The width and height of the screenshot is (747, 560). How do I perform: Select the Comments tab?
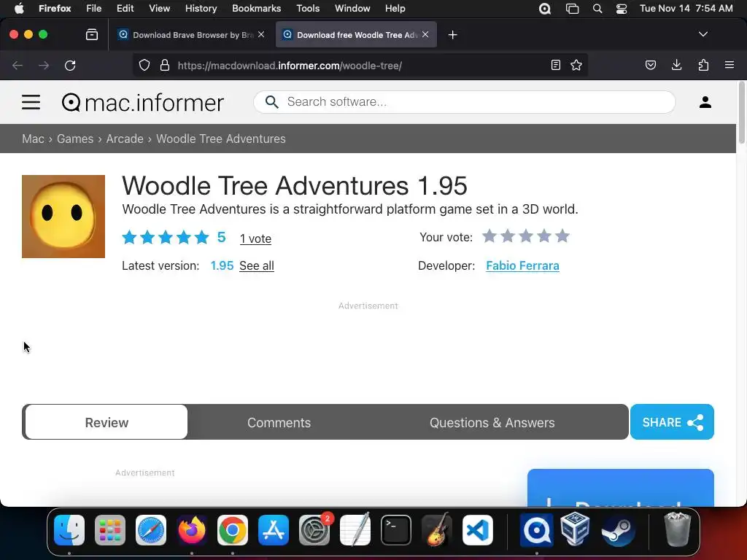tap(279, 422)
